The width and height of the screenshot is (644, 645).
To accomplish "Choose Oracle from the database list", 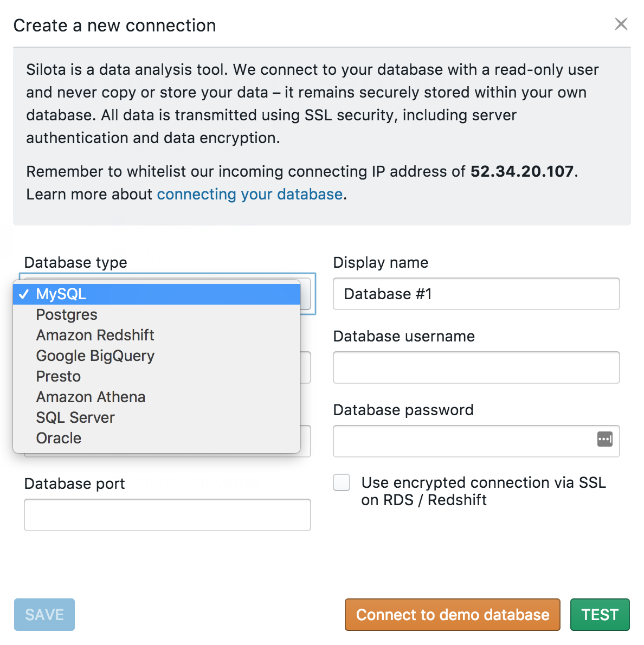I will (x=157, y=438).
